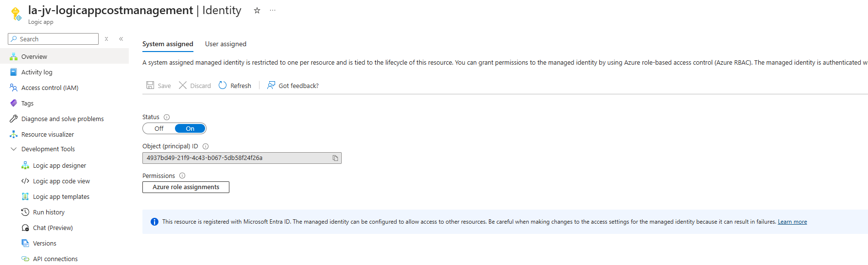The image size is (868, 265).
Task: Click the info icon beside Status
Action: click(x=167, y=117)
